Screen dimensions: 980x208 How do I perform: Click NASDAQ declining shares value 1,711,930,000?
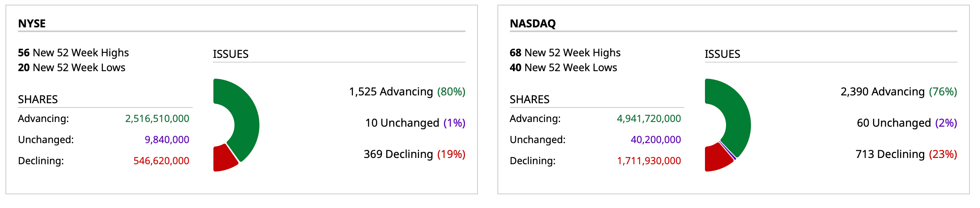point(649,161)
